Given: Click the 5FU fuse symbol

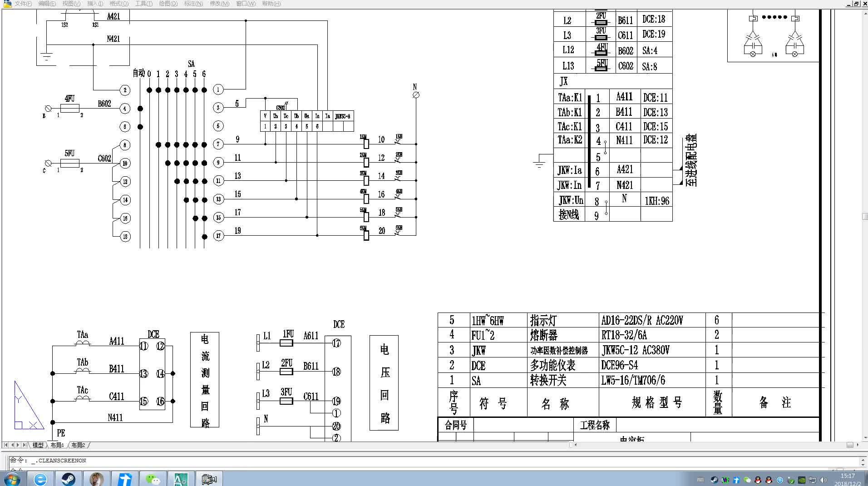Looking at the screenshot, I should pos(69,163).
